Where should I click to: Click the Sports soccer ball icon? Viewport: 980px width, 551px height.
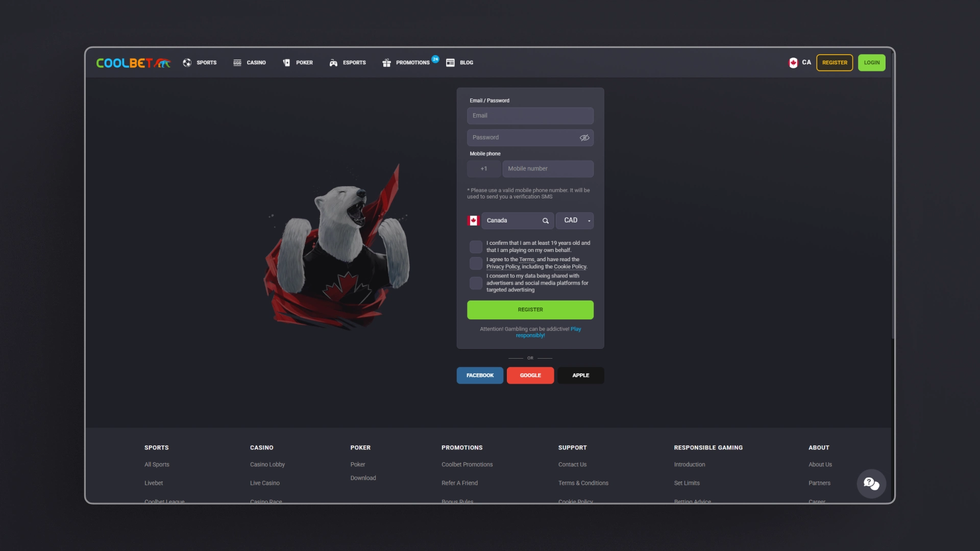point(187,63)
